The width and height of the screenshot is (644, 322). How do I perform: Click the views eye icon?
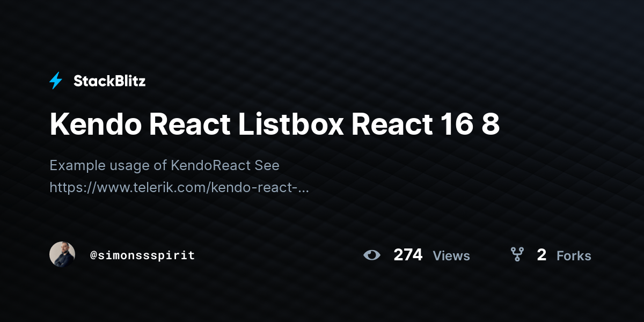tap(371, 255)
